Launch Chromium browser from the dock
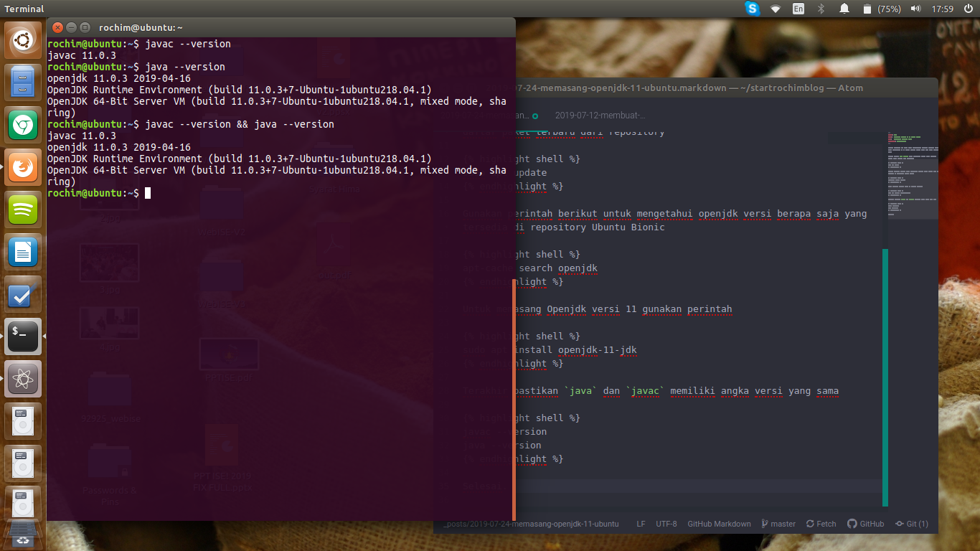980x551 pixels. [x=24, y=125]
